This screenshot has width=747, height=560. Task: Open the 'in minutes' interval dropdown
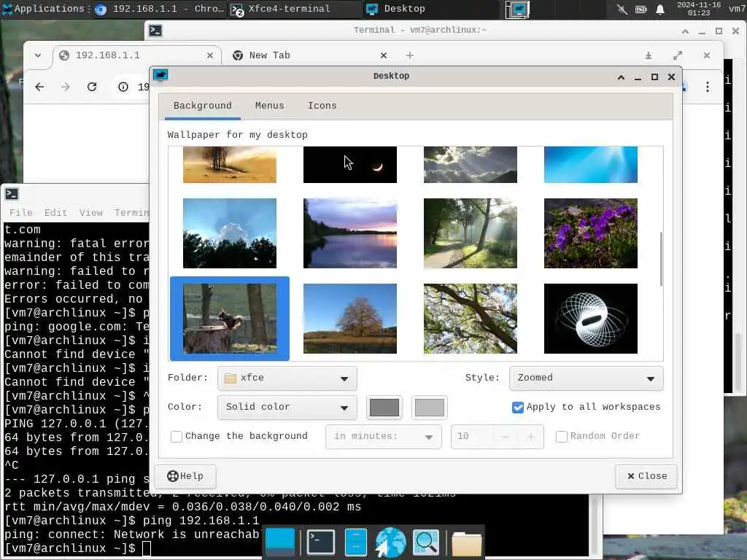[x=384, y=437]
